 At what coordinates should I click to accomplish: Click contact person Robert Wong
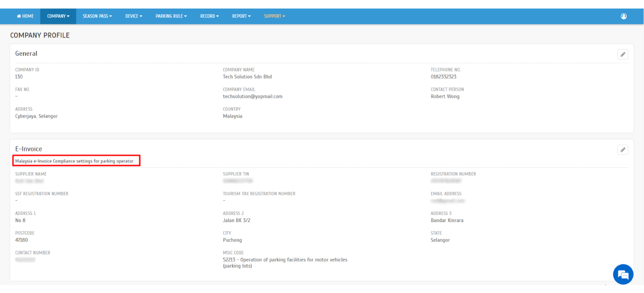(x=445, y=96)
